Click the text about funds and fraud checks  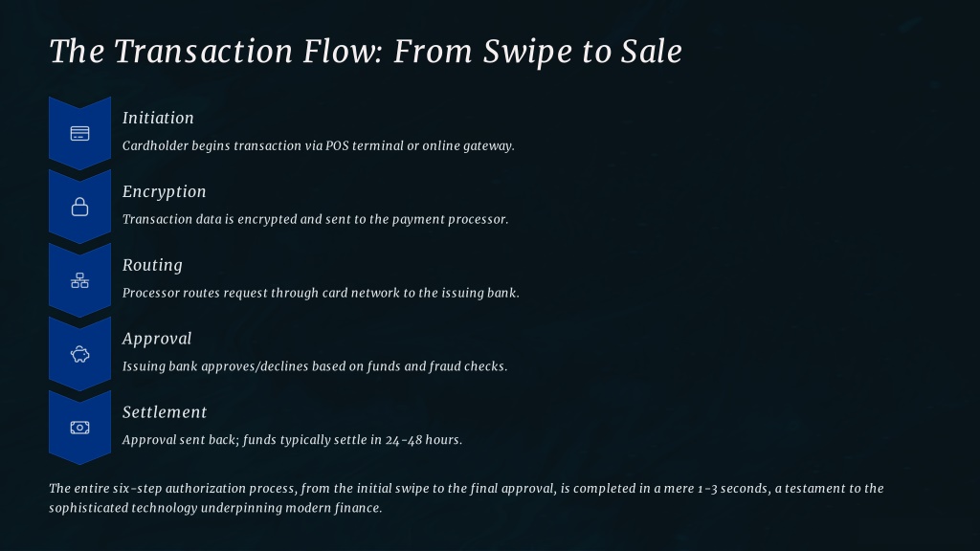tap(314, 366)
